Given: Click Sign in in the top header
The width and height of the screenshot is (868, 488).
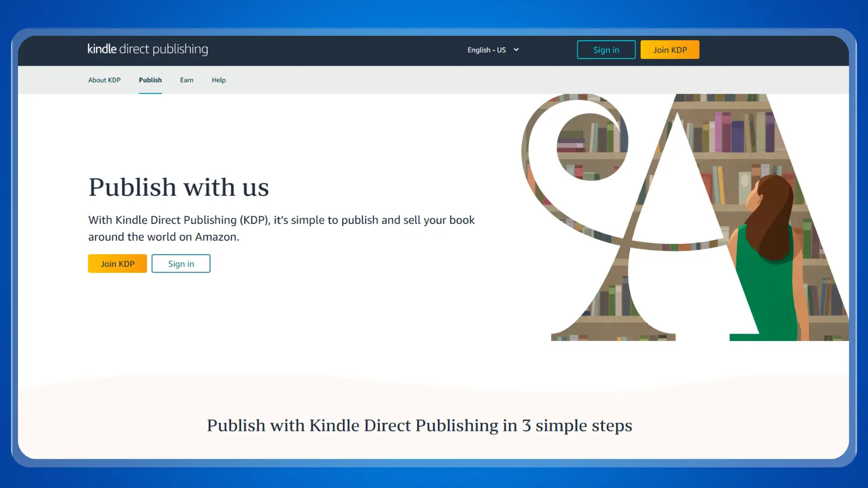Looking at the screenshot, I should coord(606,50).
